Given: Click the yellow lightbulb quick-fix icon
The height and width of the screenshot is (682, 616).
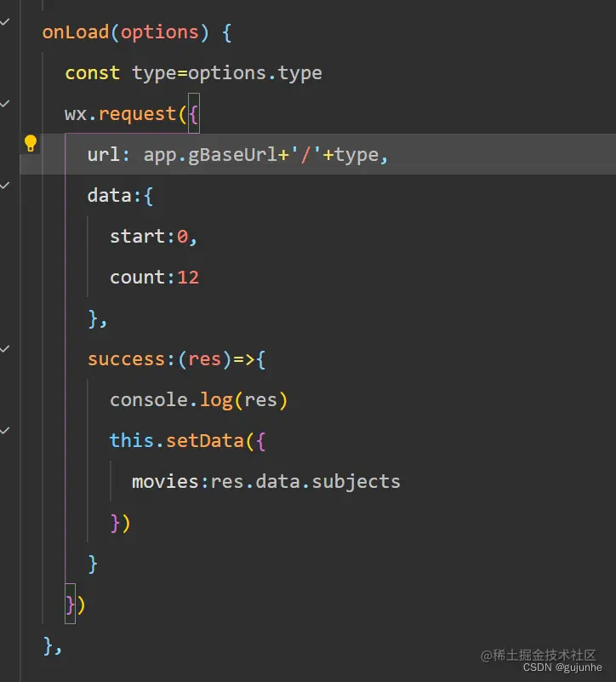Looking at the screenshot, I should (x=31, y=143).
